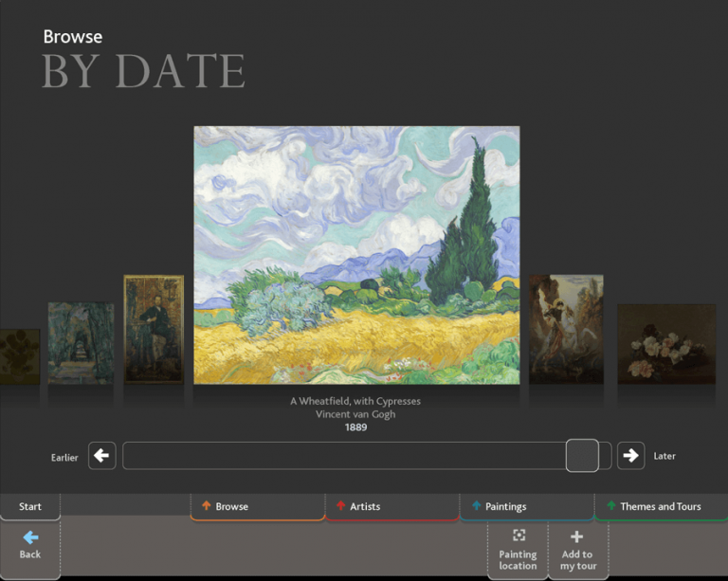Viewport: 728px width, 581px height.
Task: Go to the Start tab
Action: (30, 507)
